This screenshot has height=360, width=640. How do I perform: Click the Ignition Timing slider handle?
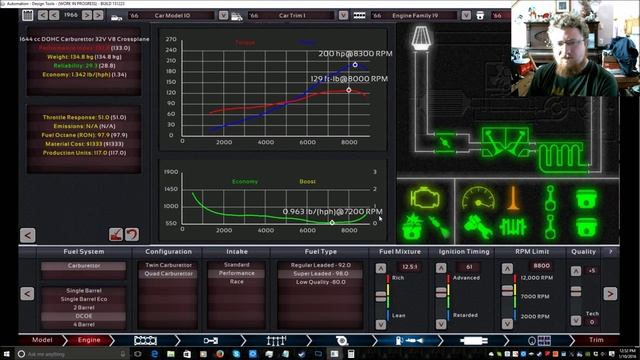pyautogui.click(x=441, y=292)
